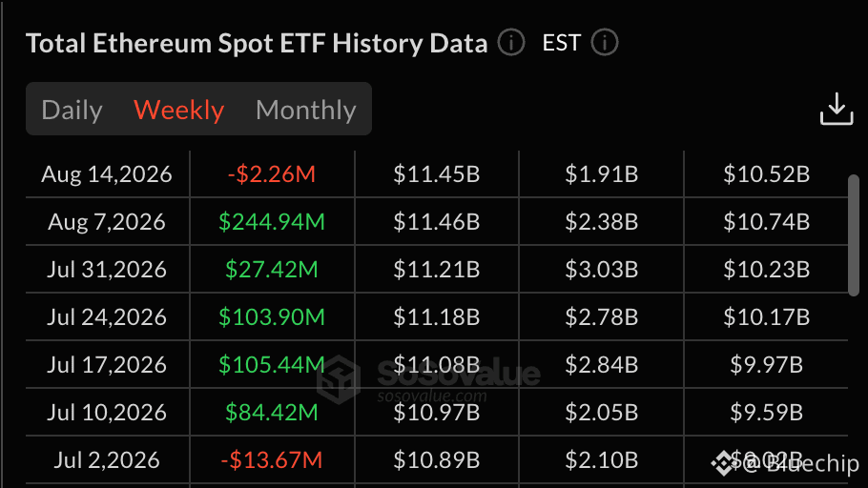868x488 pixels.
Task: Click the table's vertical scrollbar thumb
Action: click(x=853, y=235)
